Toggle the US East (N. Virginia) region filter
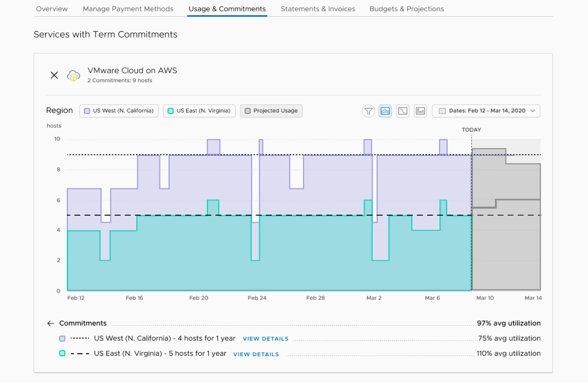The width and height of the screenshot is (588, 383). [199, 111]
